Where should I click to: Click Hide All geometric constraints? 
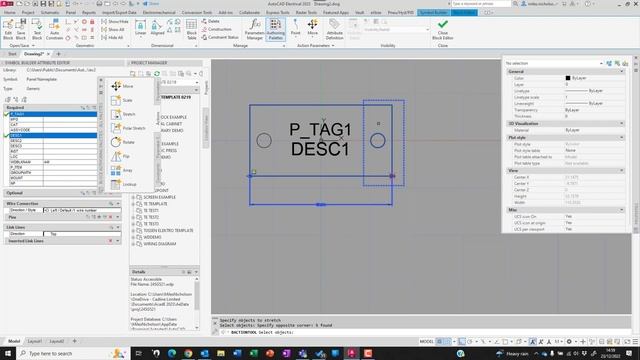tap(112, 38)
